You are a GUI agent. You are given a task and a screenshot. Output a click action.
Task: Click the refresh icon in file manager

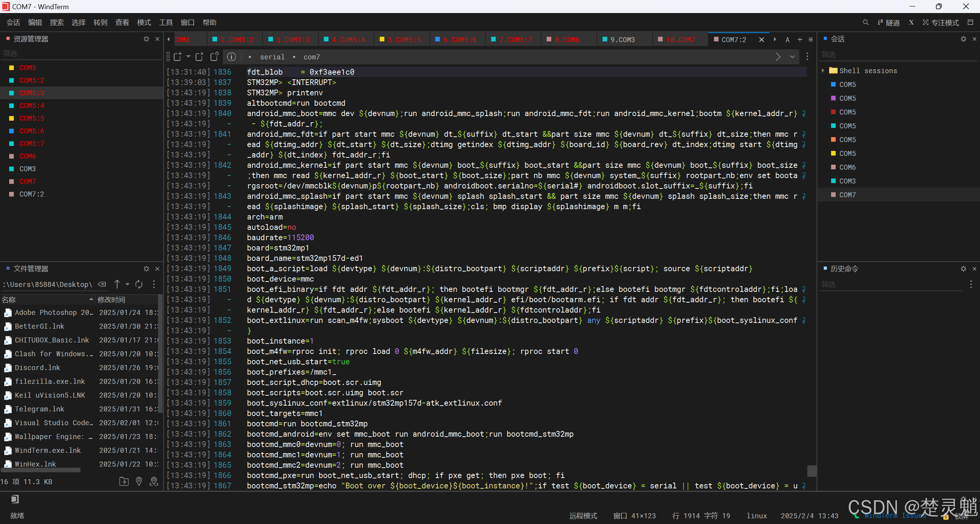coord(139,284)
